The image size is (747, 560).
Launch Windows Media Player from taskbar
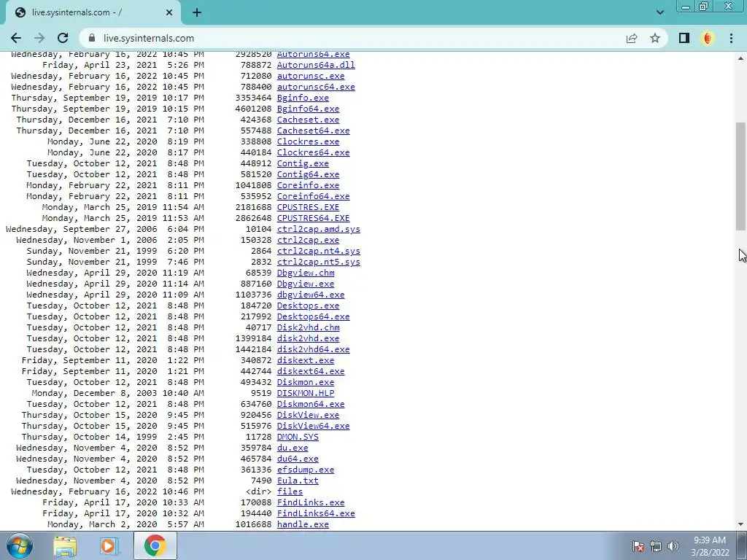[x=109, y=545]
